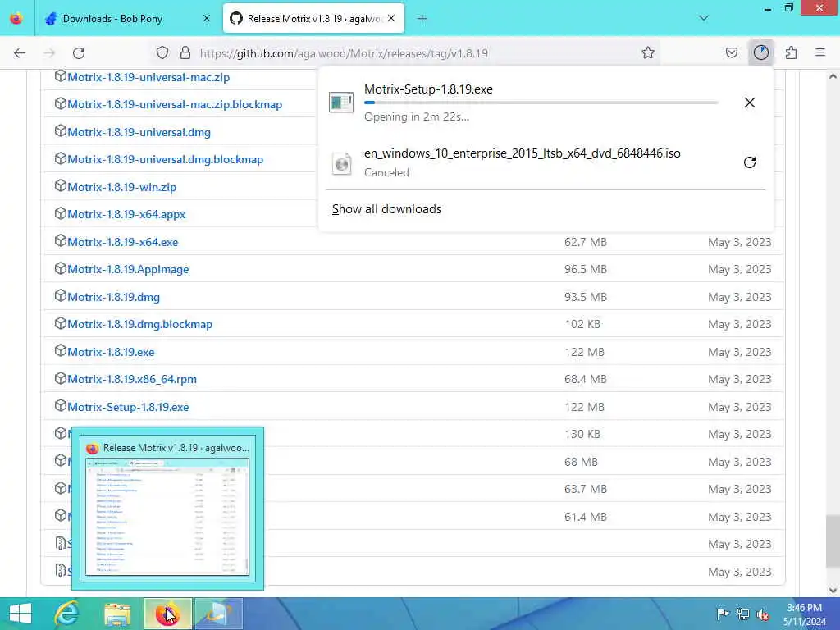Viewport: 840px width, 630px height.
Task: Open the tracking protection shield icon
Action: (162, 52)
